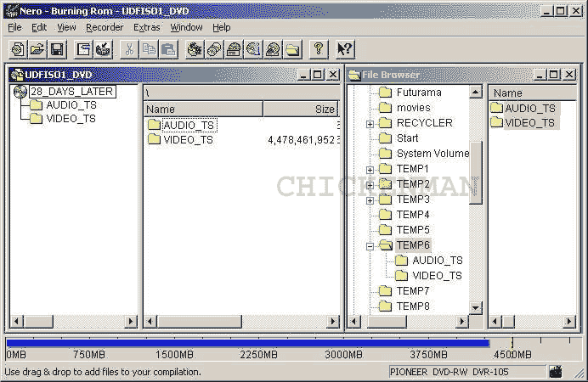588x382 pixels.
Task: Open File Browser via toolbar folder icon
Action: (x=293, y=49)
